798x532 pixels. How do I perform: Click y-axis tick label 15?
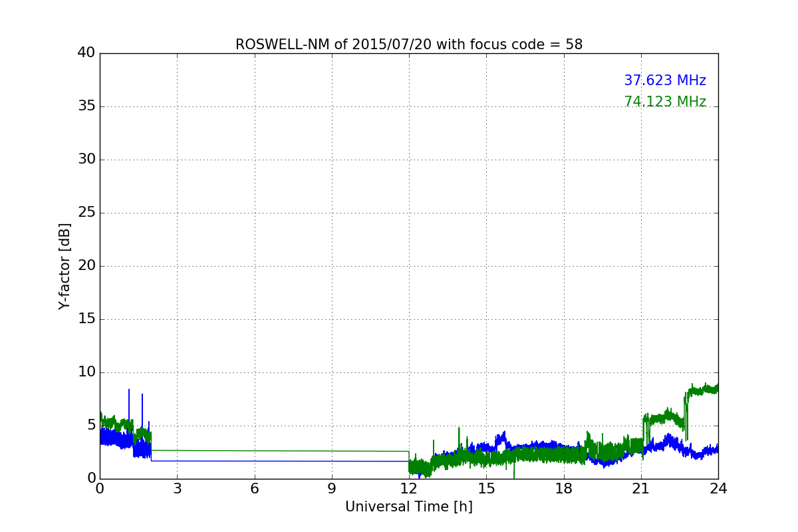pyautogui.click(x=86, y=319)
